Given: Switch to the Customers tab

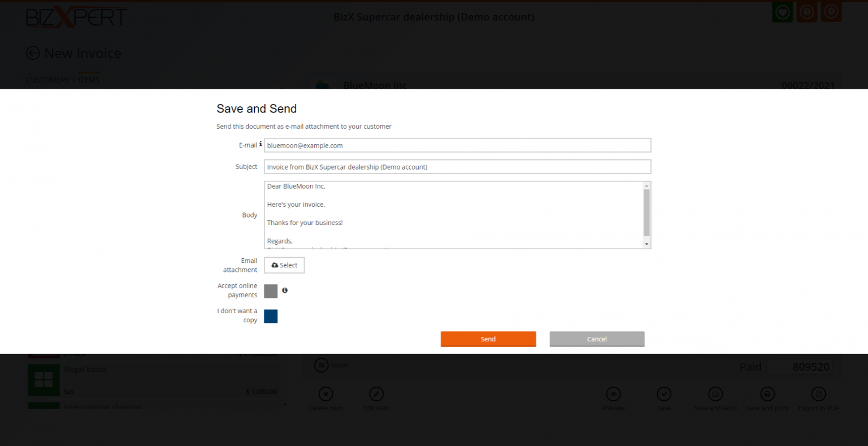Looking at the screenshot, I should 47,80.
